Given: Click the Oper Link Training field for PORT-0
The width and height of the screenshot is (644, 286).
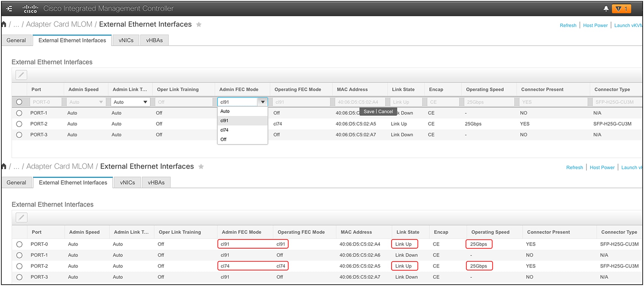Looking at the screenshot, I should (184, 102).
